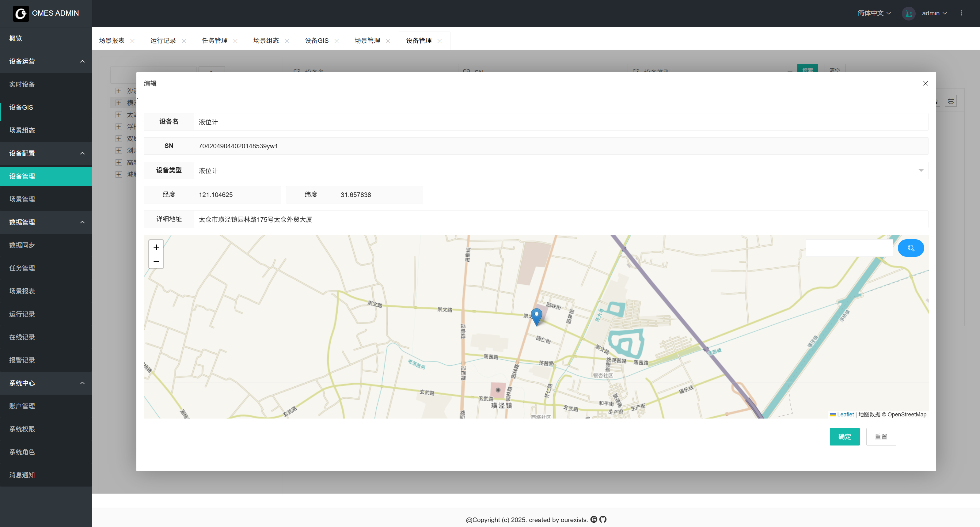980x527 pixels.
Task: Click the print icon button
Action: point(951,101)
